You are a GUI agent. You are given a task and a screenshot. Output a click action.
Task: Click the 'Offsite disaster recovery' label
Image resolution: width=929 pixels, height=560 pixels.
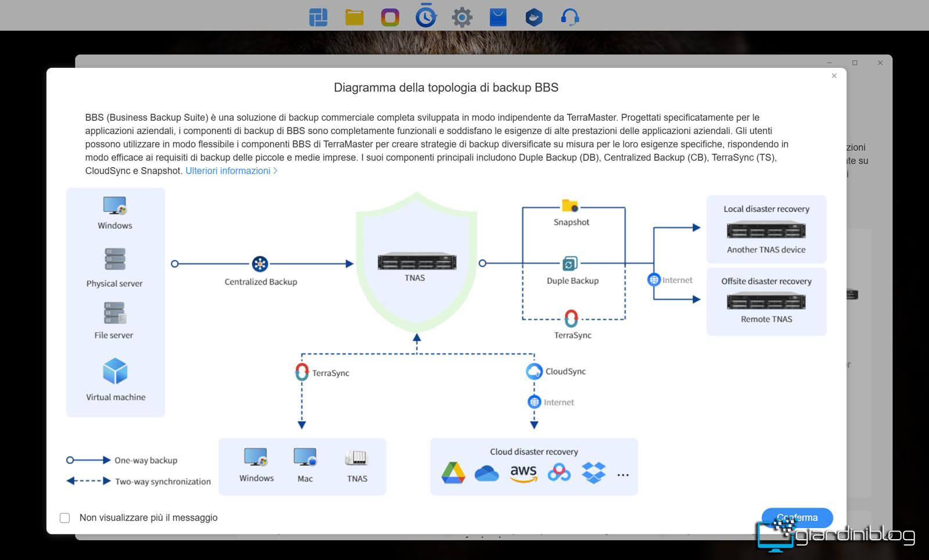pyautogui.click(x=766, y=281)
